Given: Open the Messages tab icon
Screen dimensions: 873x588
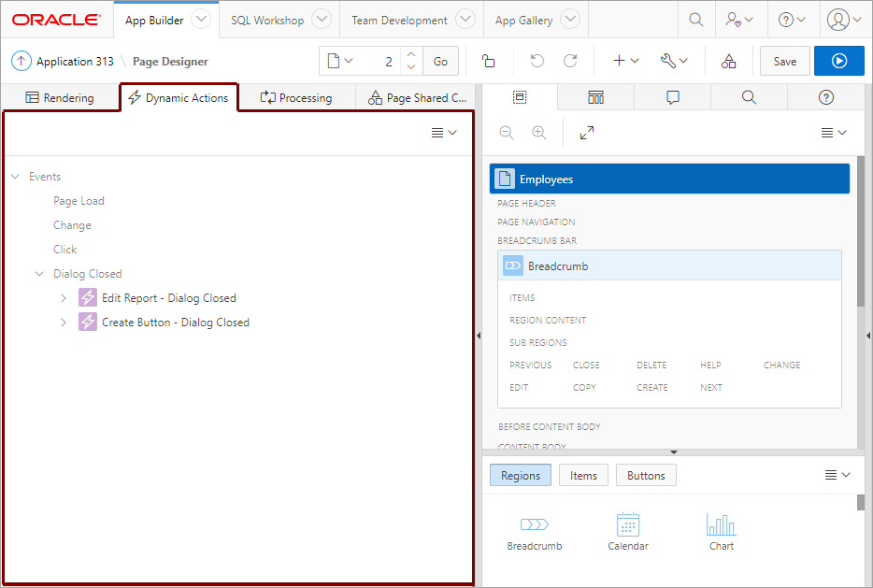Looking at the screenshot, I should (673, 97).
